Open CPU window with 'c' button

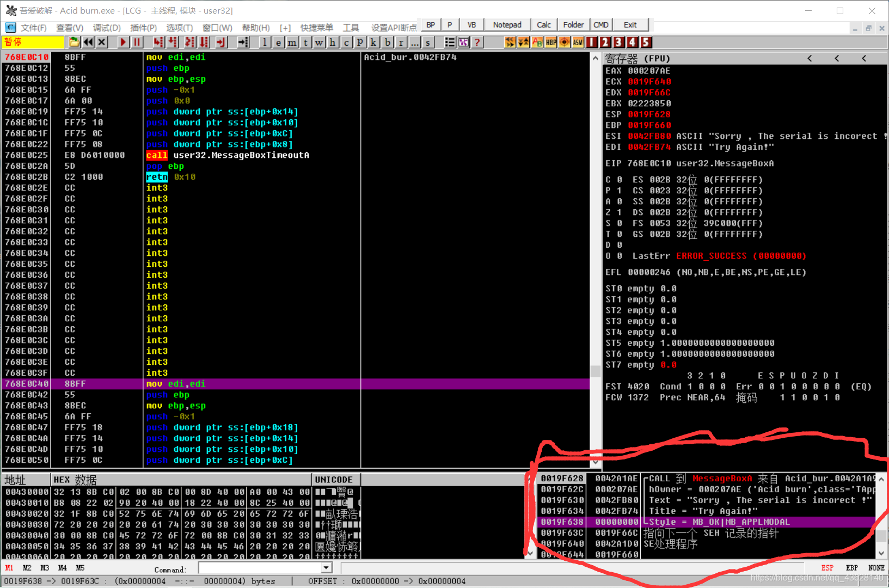click(x=346, y=42)
